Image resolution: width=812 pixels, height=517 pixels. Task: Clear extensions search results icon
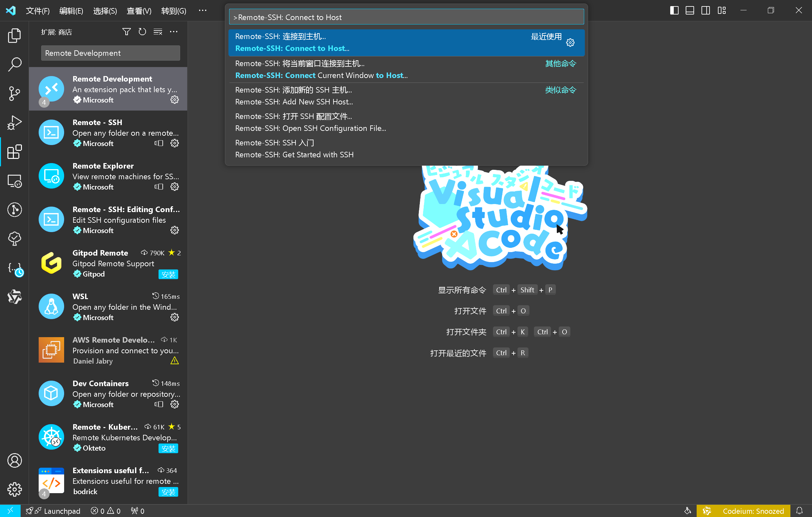(x=158, y=32)
